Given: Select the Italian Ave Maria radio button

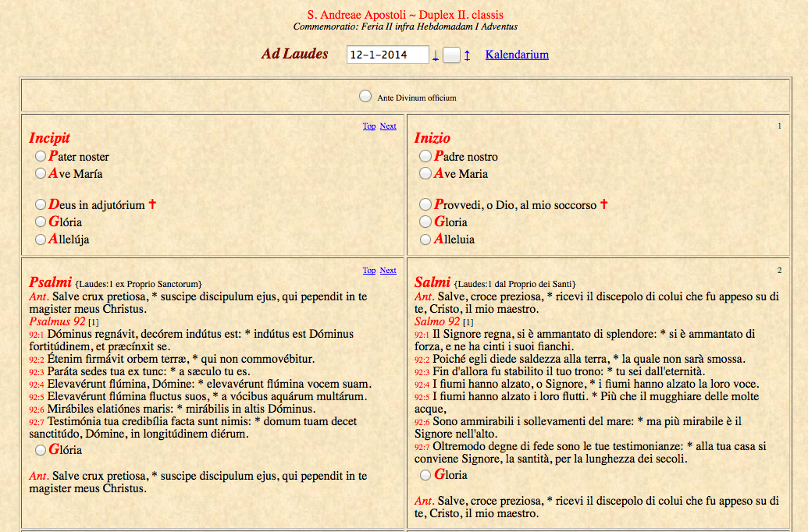Looking at the screenshot, I should 425,174.
